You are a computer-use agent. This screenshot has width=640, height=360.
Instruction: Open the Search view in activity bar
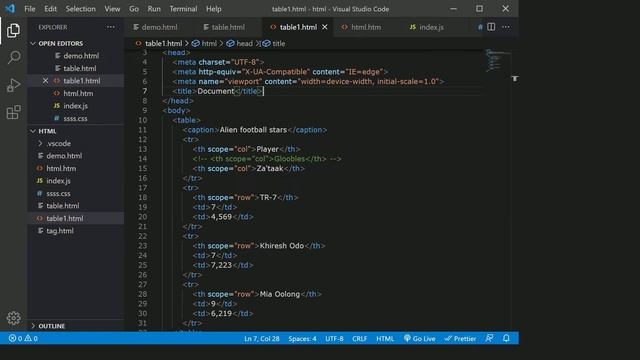pos(13,58)
